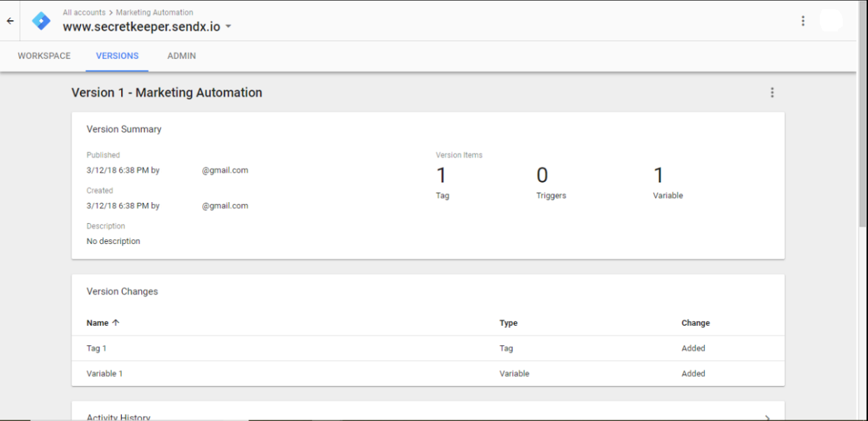Select the Versions tab
The image size is (868, 421).
point(117,56)
